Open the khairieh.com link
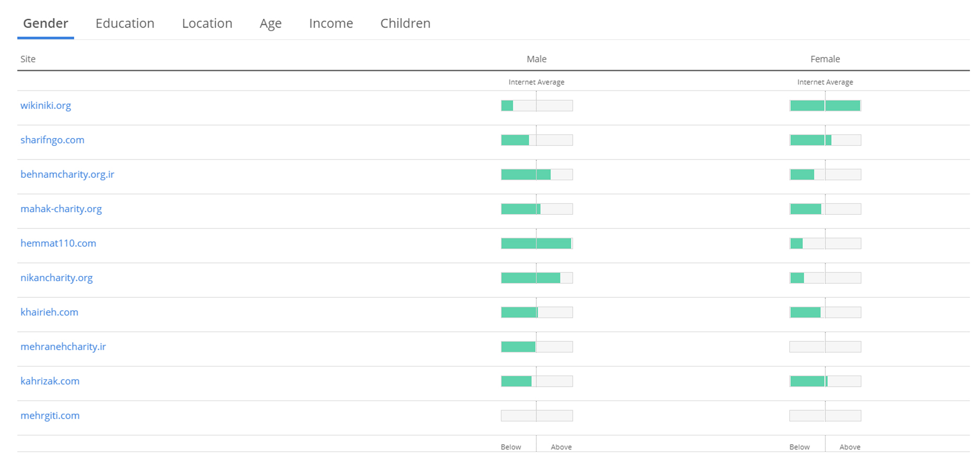Screen dimensions: 980x461 point(49,313)
